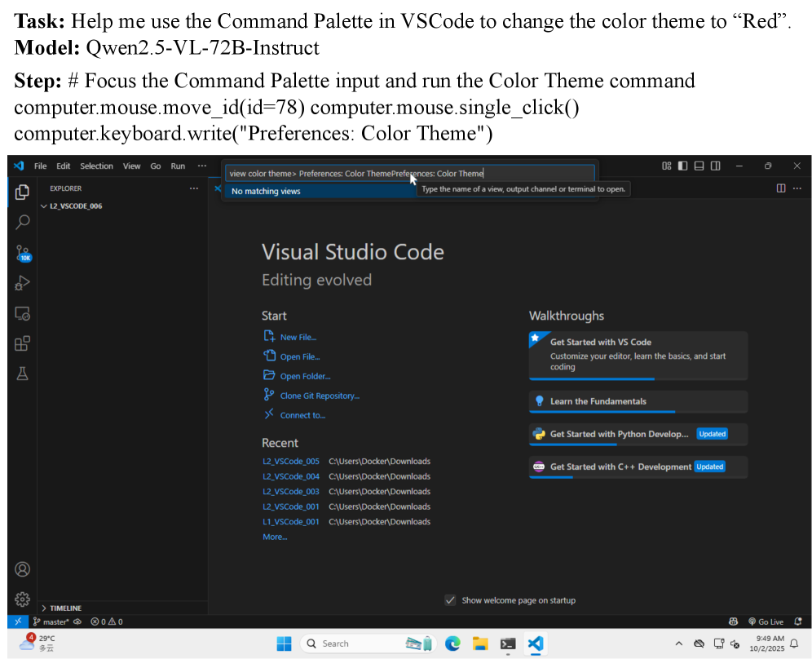
Task: Click the More... recent link
Action: 275,537
